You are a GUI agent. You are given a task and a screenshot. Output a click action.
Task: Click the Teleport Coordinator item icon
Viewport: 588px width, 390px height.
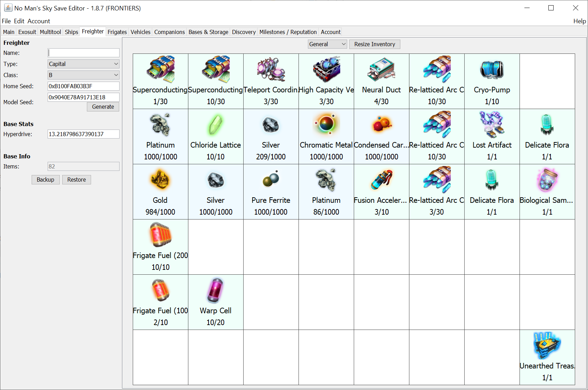click(x=271, y=69)
